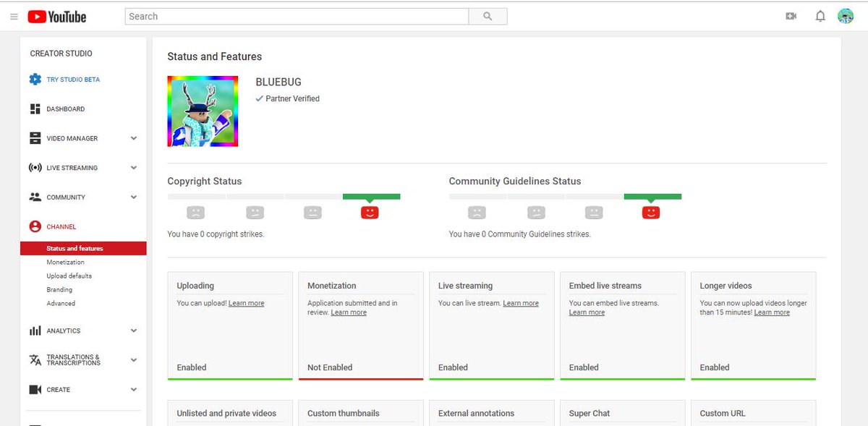Screen dimensions: 868x426
Task: Click the Unlisted and private videos card title
Action: coord(226,414)
